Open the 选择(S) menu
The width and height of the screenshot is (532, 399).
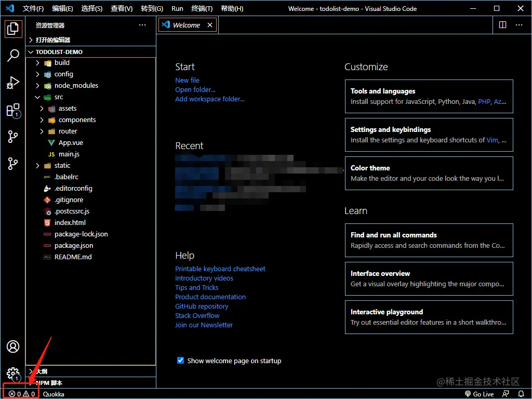(92, 8)
